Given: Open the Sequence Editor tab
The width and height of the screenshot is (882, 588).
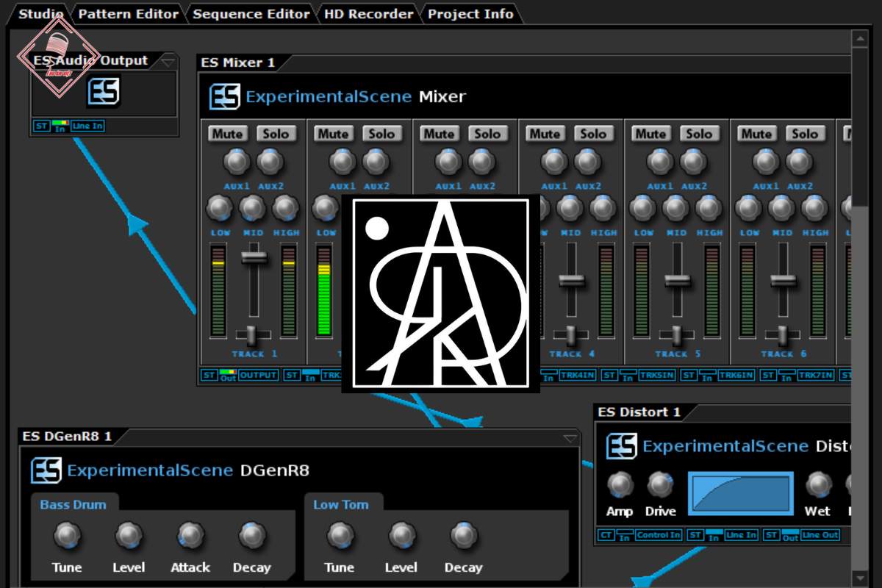Looking at the screenshot, I should 251,14.
